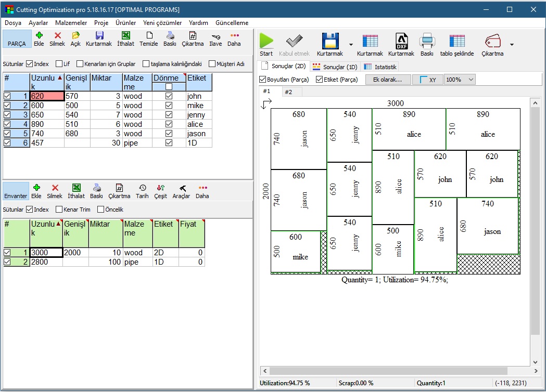Screen dimensions: 546x392
Task: Open the Malzemeler menu
Action: [x=71, y=23]
